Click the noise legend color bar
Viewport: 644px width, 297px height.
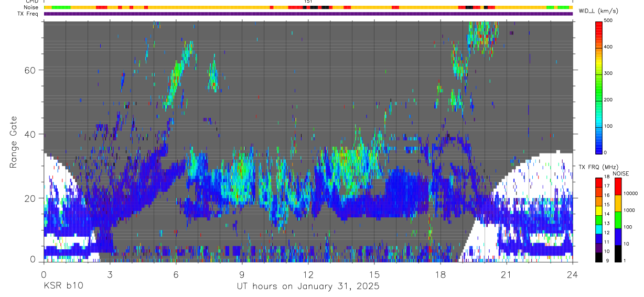[x=618, y=219]
